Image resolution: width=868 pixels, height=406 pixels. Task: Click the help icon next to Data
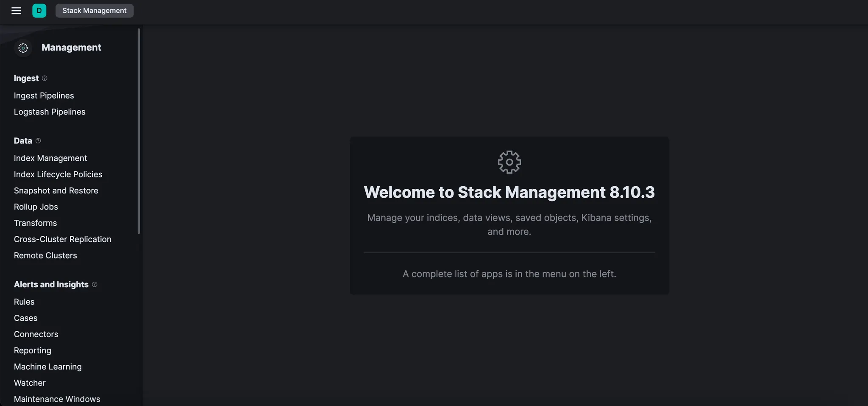coord(38,141)
